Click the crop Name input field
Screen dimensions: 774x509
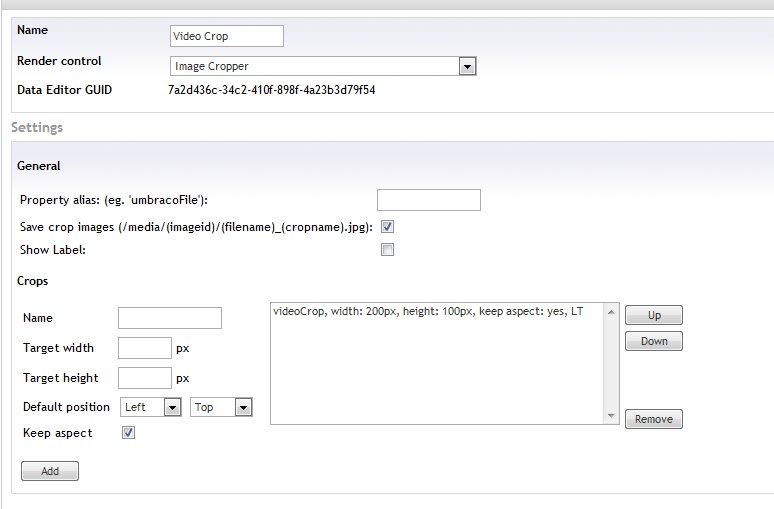169,318
